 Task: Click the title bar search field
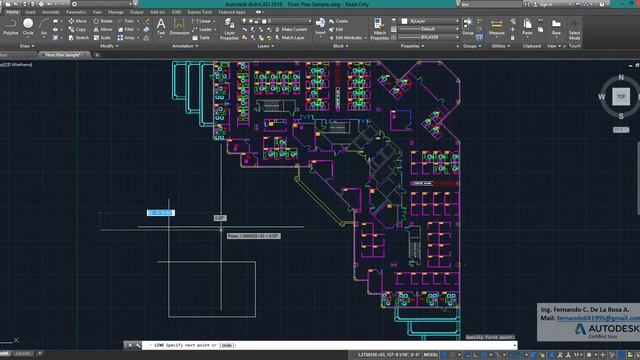[491, 4]
